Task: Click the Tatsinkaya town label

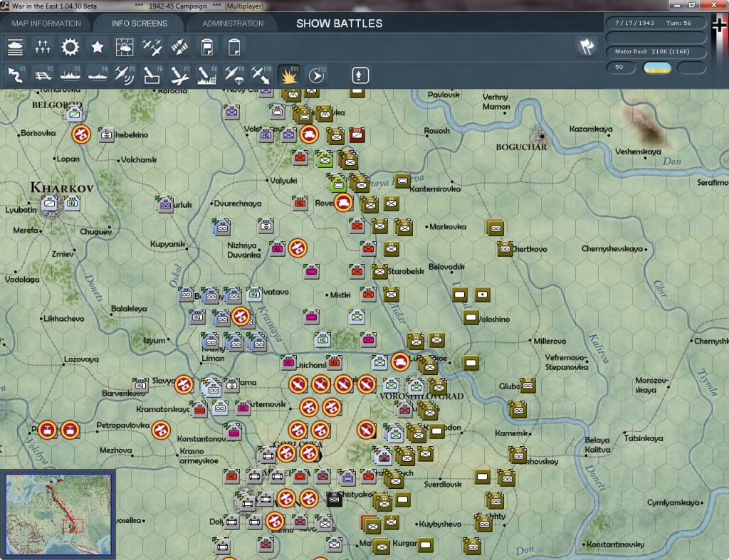Action: (x=644, y=438)
